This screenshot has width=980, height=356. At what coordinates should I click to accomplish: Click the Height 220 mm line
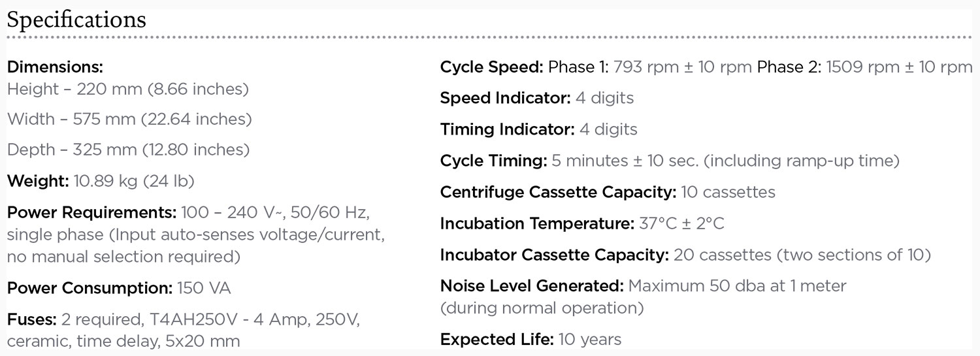click(127, 89)
